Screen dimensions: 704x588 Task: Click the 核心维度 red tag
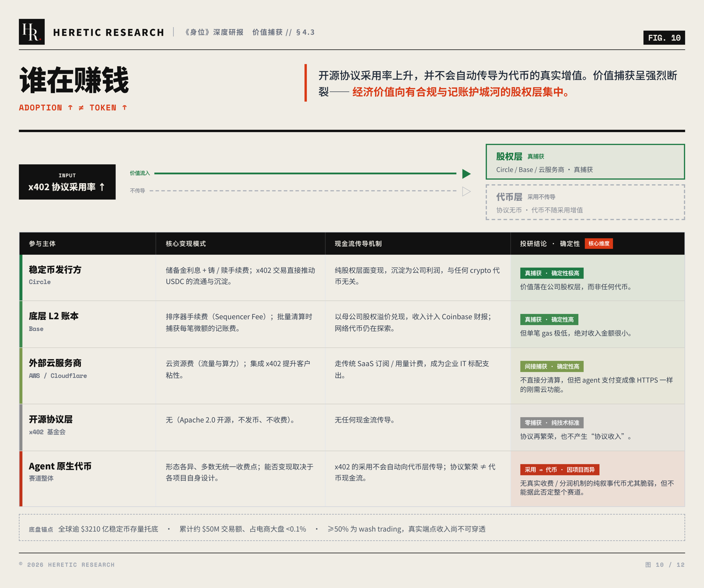(x=599, y=243)
